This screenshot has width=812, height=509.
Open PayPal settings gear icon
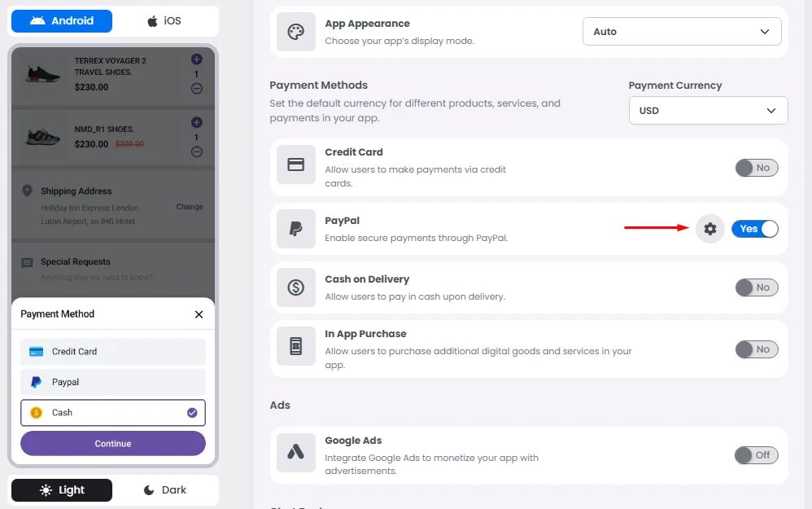710,229
